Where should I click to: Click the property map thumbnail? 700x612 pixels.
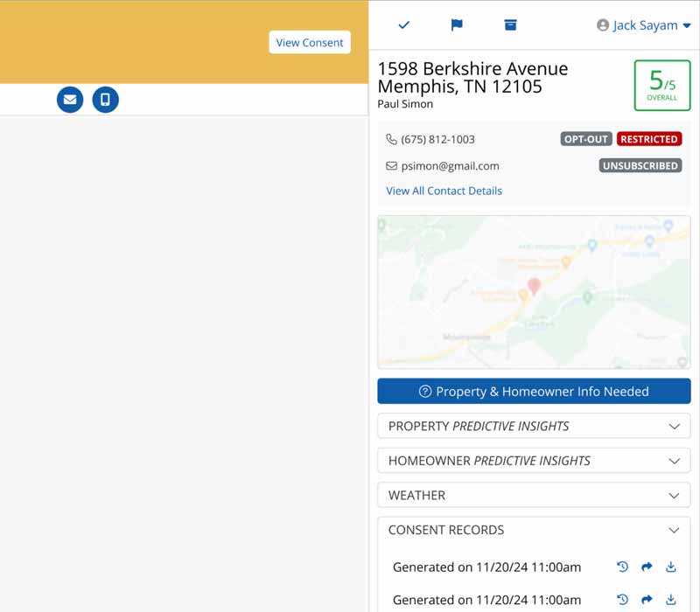coord(534,293)
